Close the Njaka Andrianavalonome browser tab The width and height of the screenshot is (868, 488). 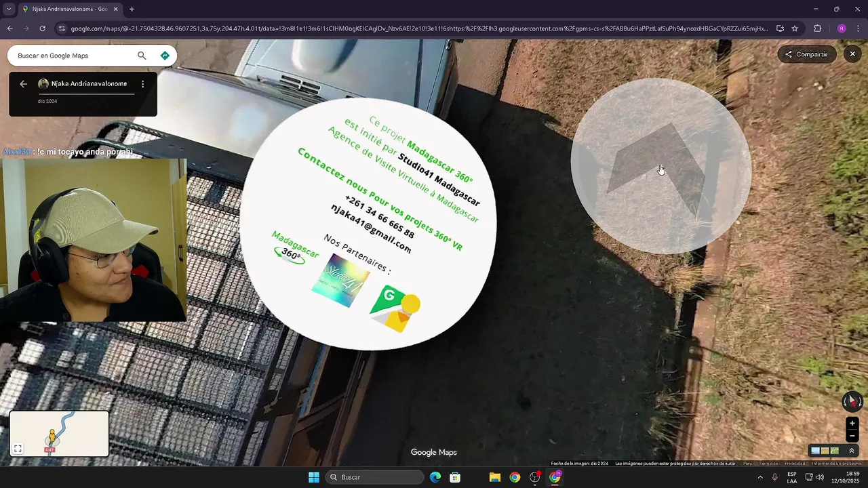tap(115, 9)
